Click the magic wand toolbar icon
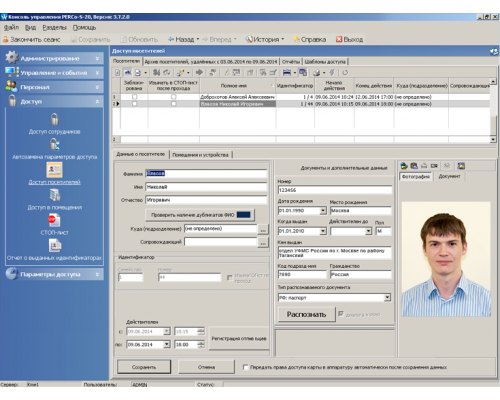Image resolution: width=500 pixels, height=400 pixels. pos(180,72)
